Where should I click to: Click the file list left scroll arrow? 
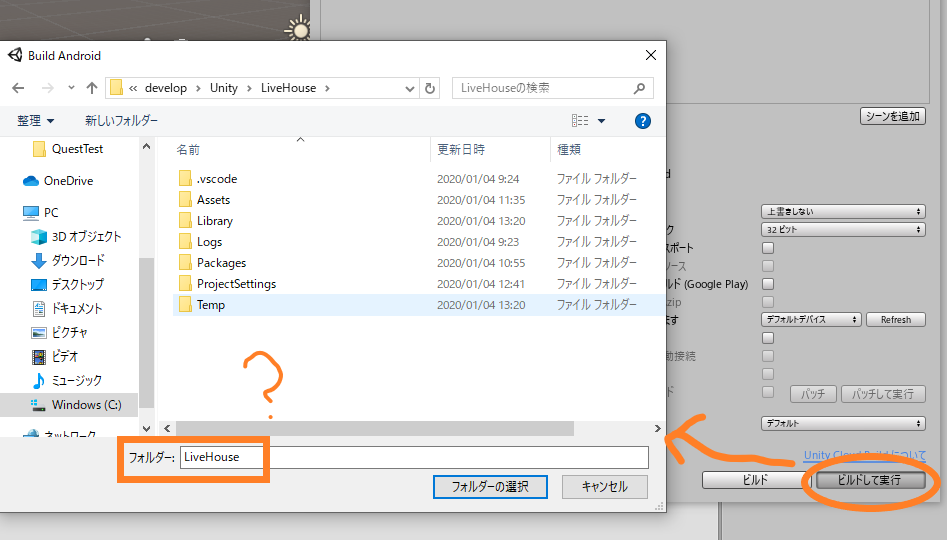167,428
